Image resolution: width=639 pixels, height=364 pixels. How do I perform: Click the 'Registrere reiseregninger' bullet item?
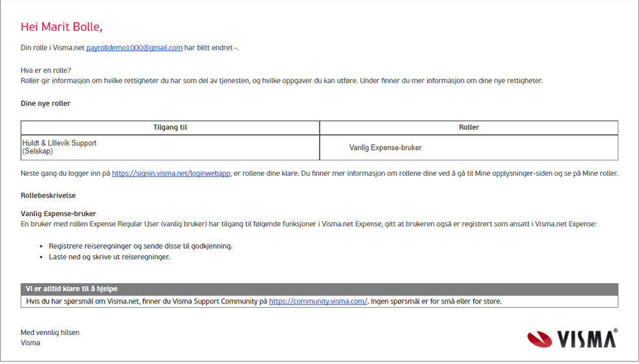(140, 246)
